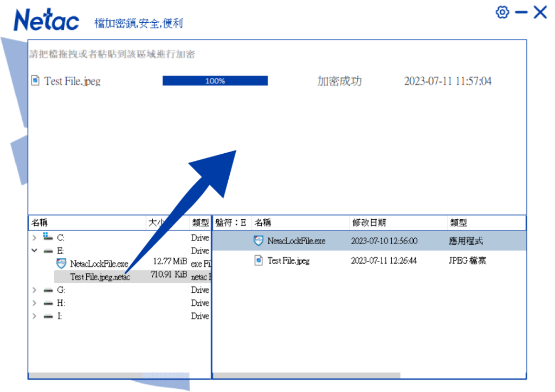Viewport: 555px width, 392px height.
Task: Sort drive tree by 名稱 column header
Action: 87,223
